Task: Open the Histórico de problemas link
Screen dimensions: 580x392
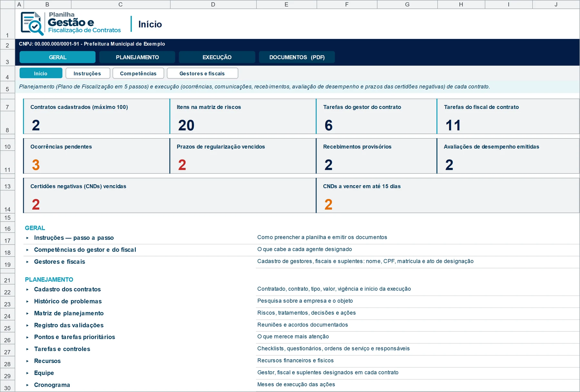Action: (68, 301)
